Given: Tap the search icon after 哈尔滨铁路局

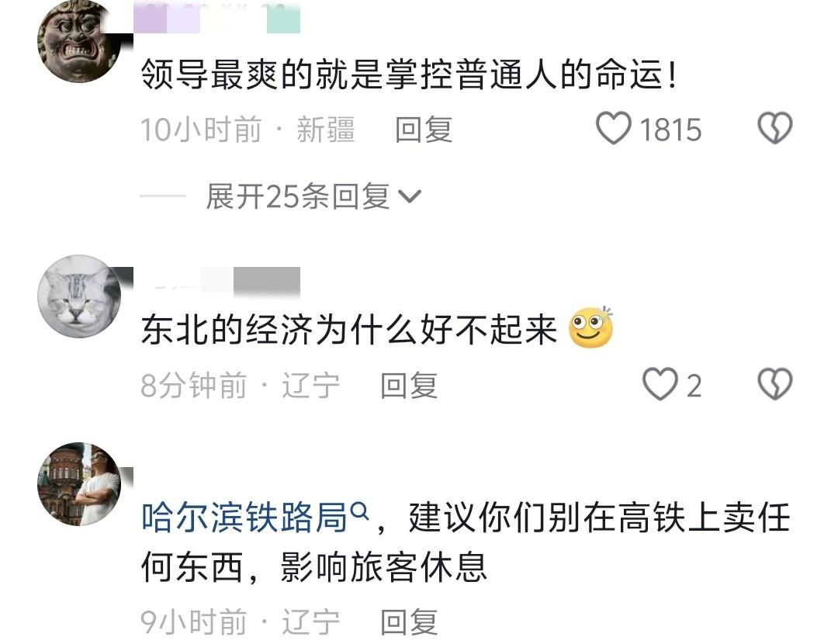Looking at the screenshot, I should (360, 511).
